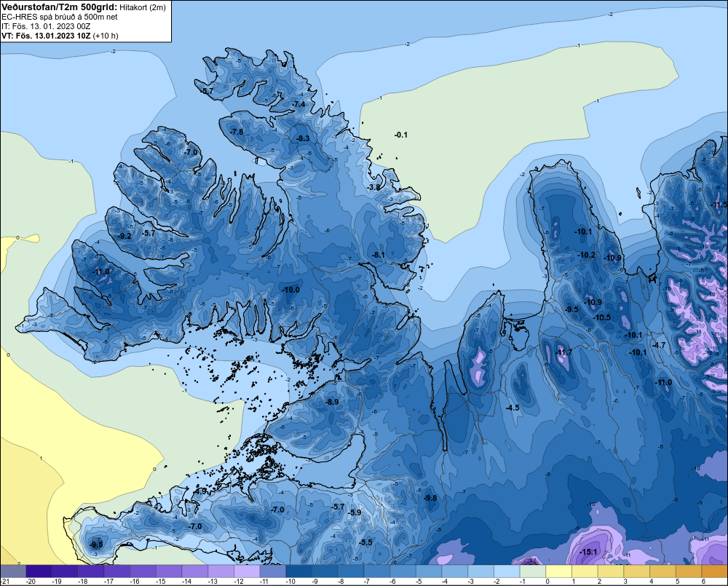The height and width of the screenshot is (586, 728).
Task: Click the '-4.5' temperature label
Action: [x=513, y=408]
